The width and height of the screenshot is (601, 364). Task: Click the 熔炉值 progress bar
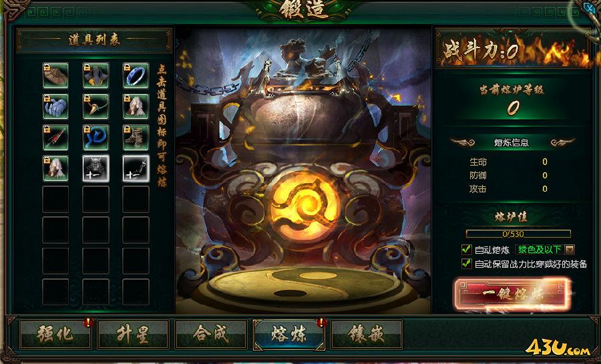point(518,234)
